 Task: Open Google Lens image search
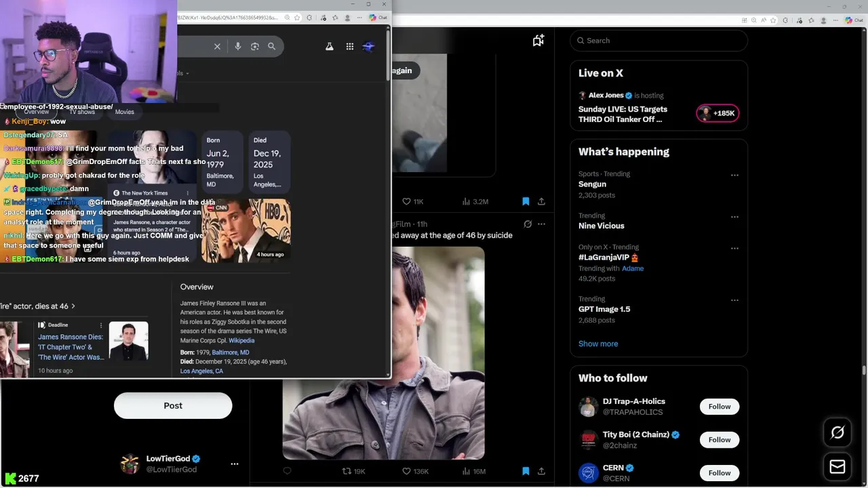pyautogui.click(x=255, y=46)
